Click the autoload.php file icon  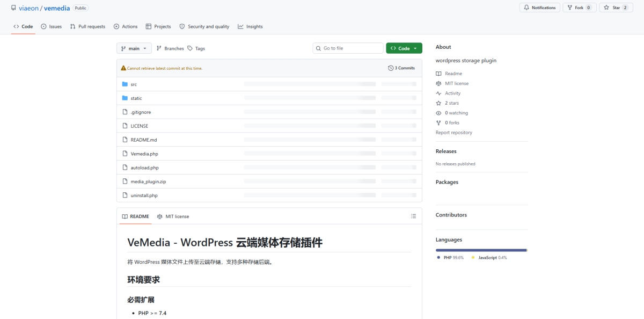[125, 168]
